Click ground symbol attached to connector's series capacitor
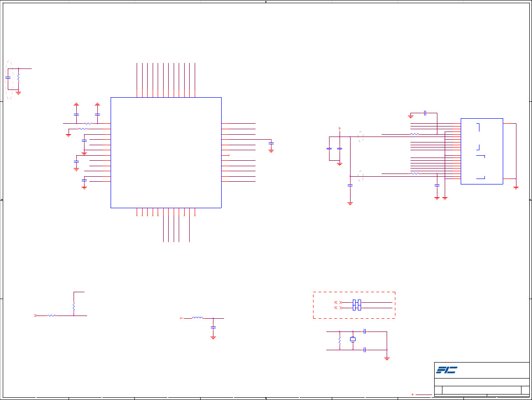Viewport: 532px width, 400px height. click(410, 116)
